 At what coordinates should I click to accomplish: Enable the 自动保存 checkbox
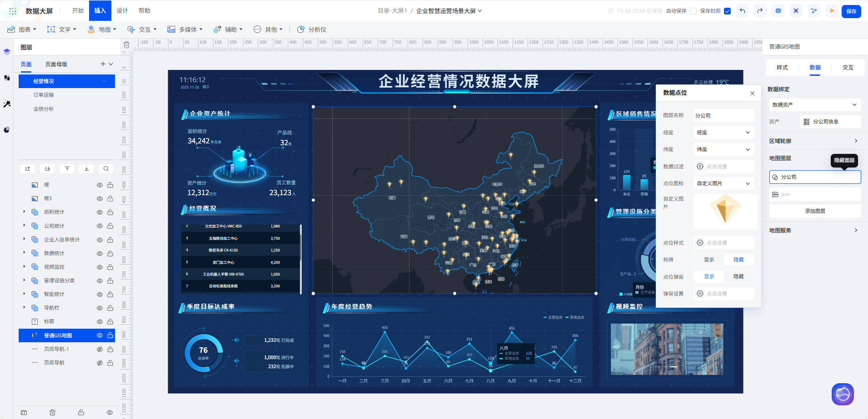693,11
